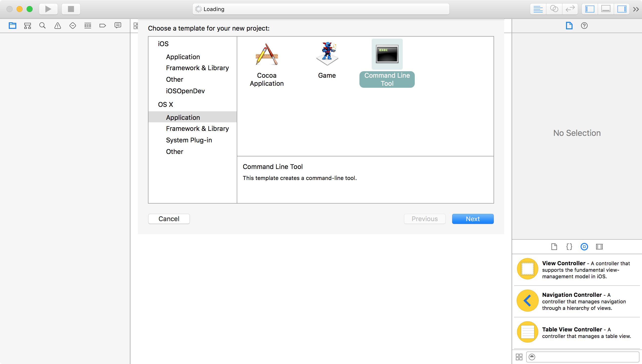Toggle the Debug area visibility
Screen dimensions: 642x364
606,9
